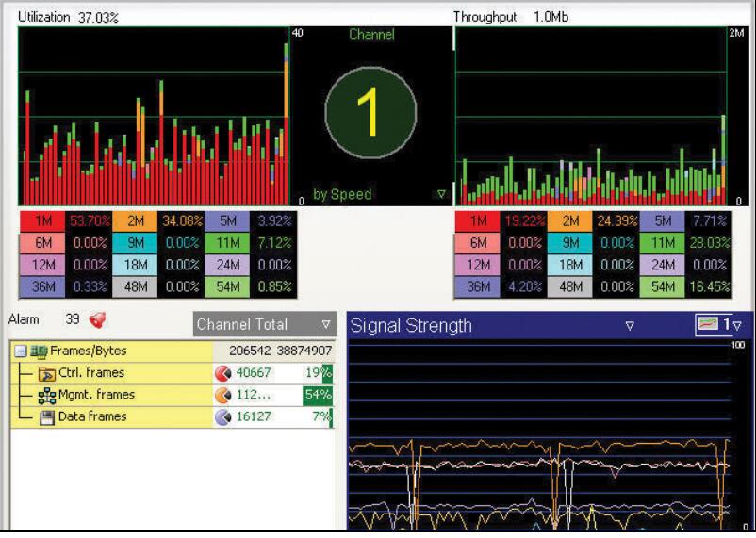This screenshot has height=538, width=756.
Task: Click the Ctrl. frames folder icon
Action: click(x=47, y=373)
